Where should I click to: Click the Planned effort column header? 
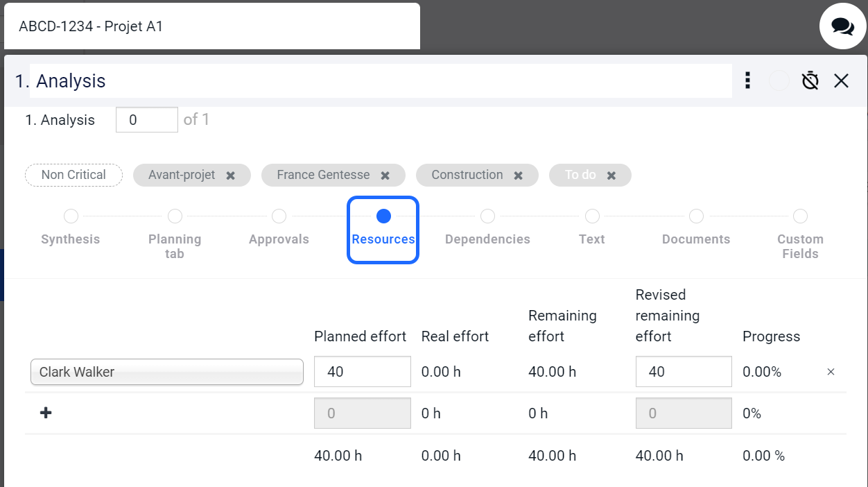pyautogui.click(x=360, y=336)
